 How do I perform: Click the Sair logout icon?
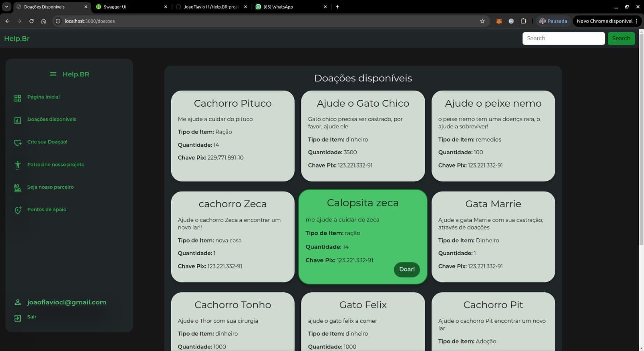click(18, 318)
